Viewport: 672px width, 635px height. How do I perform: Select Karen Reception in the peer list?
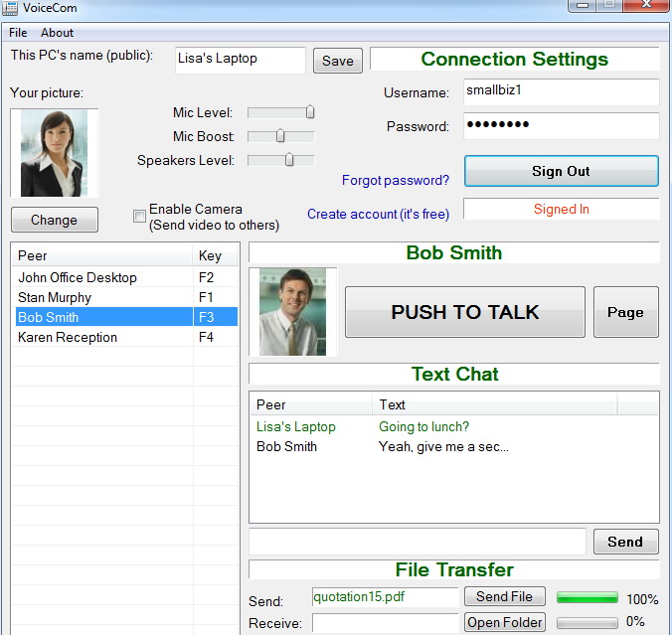(x=125, y=337)
